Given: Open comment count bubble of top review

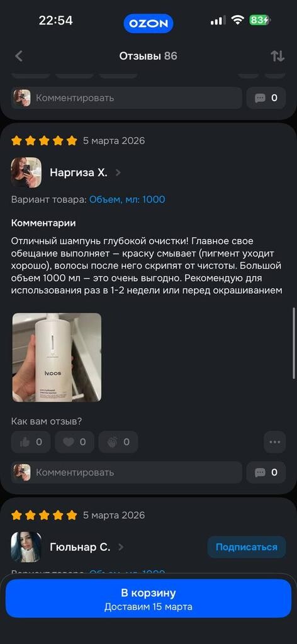Looking at the screenshot, I should pos(266,97).
